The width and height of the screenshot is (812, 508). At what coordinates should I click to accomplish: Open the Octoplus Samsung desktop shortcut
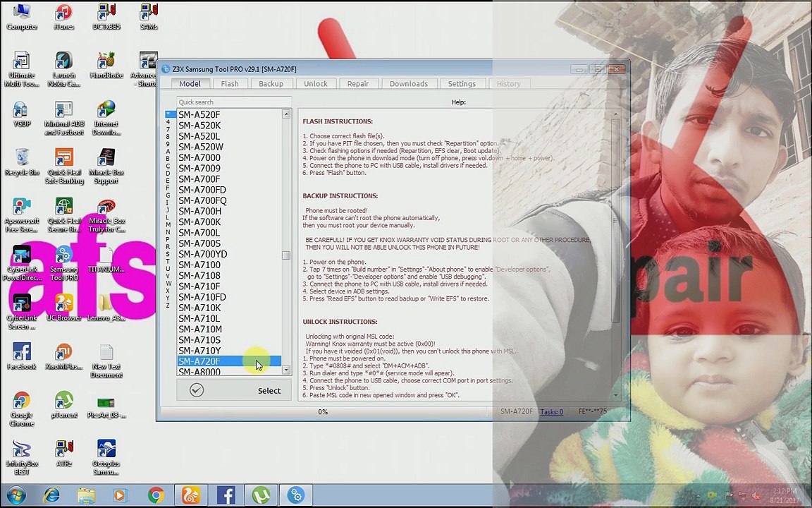click(x=106, y=457)
